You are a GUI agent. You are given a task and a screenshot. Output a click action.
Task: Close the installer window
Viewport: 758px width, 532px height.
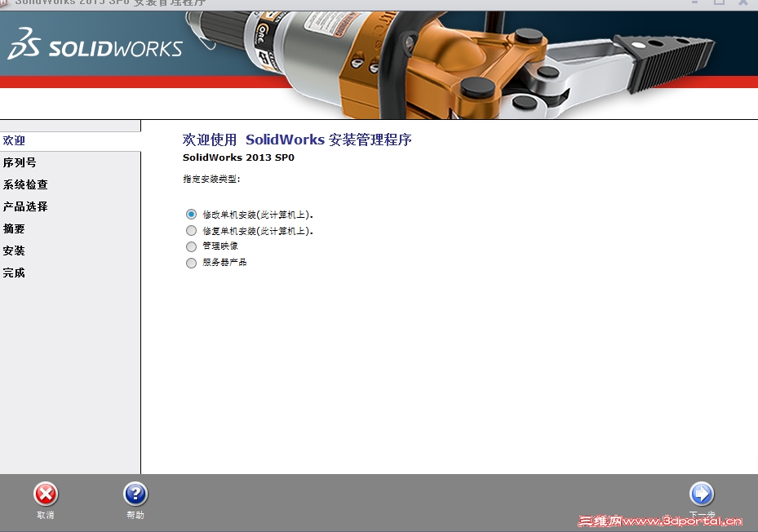point(743,2)
